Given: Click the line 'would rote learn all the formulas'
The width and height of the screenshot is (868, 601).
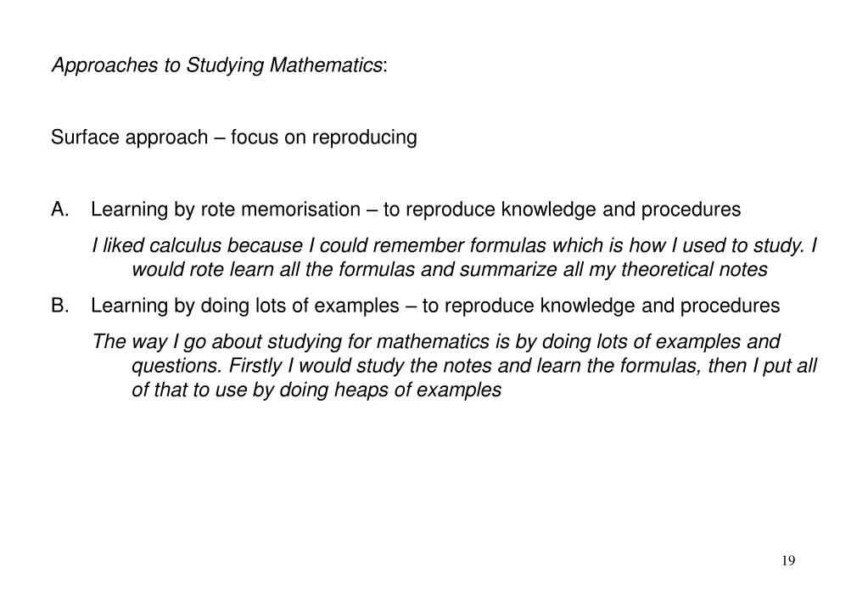Looking at the screenshot, I should (450, 270).
